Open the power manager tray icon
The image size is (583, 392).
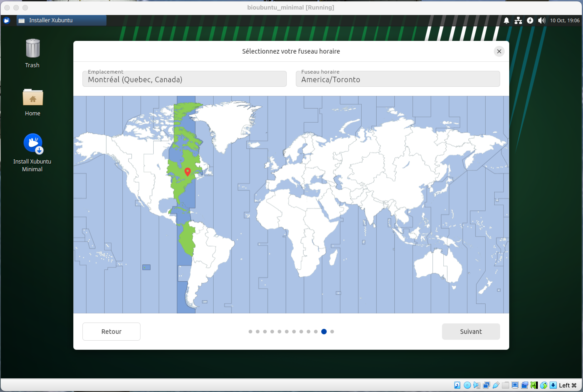point(530,20)
